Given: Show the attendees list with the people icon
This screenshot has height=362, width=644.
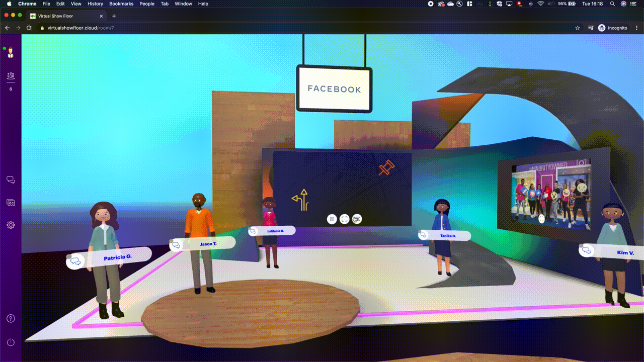Looking at the screenshot, I should click(x=11, y=76).
